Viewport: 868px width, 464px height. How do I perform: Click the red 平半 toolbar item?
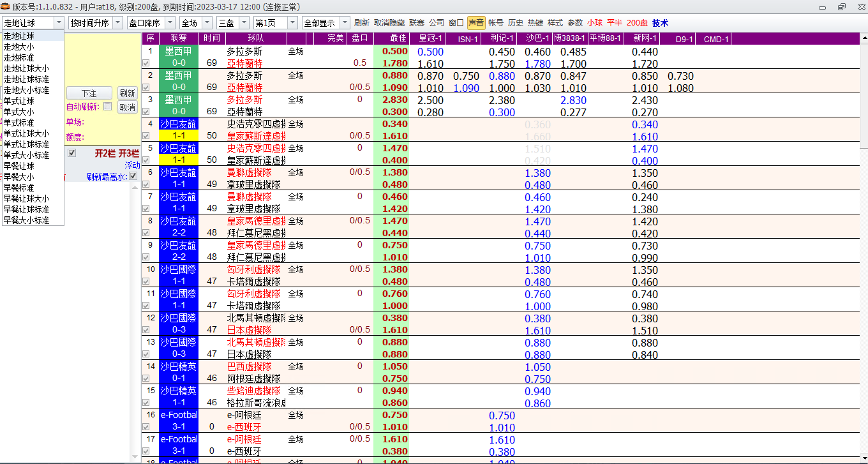coord(615,23)
